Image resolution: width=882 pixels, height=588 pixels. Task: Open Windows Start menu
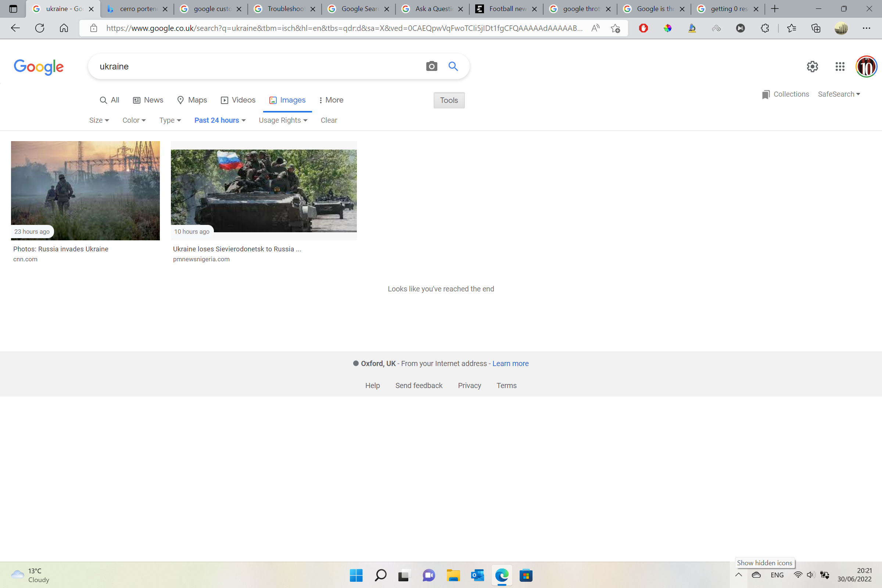tap(356, 575)
